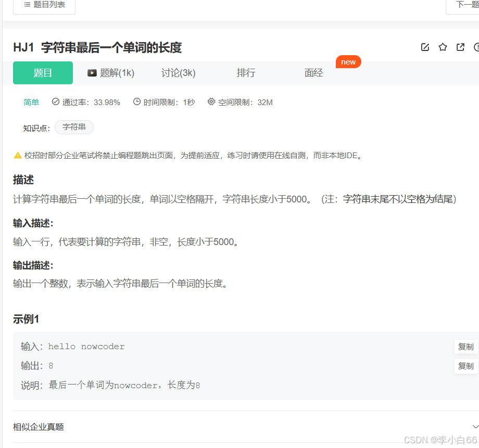Click the 时间限制 clock icon
479x448 pixels.
coord(137,101)
